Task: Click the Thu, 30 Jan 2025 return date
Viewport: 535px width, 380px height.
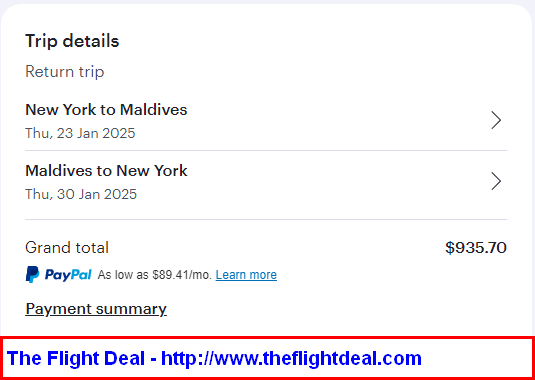Action: 81,194
